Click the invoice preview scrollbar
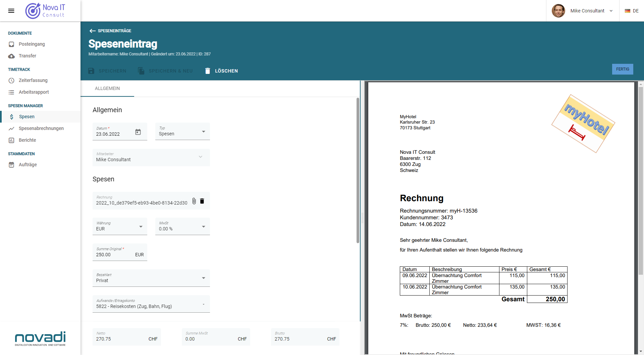 (641, 181)
